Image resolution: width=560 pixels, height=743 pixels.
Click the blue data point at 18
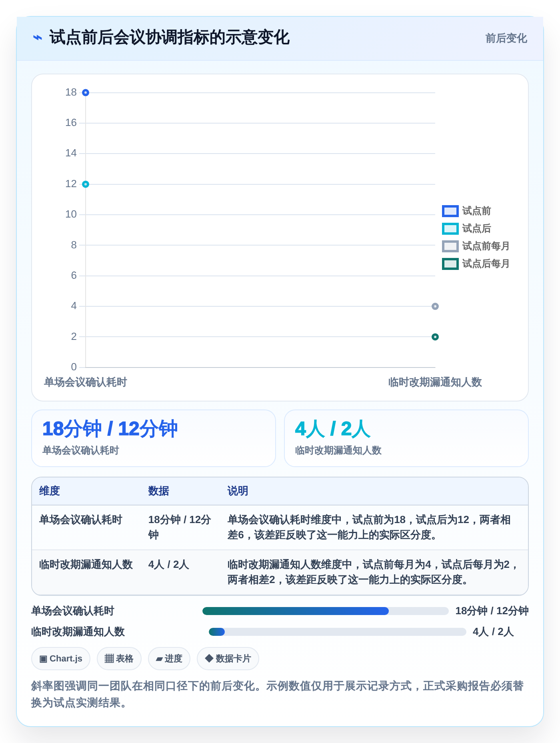tap(86, 93)
